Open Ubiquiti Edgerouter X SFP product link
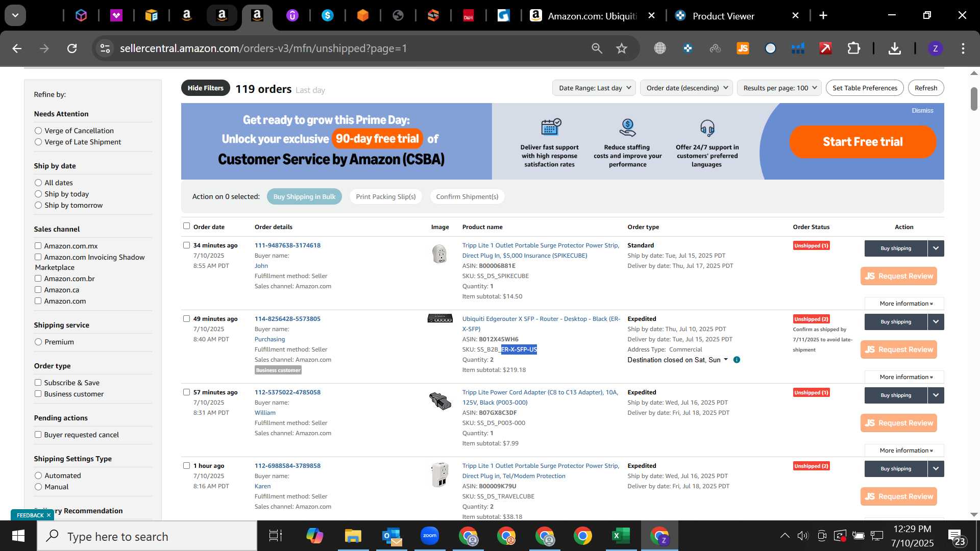This screenshot has width=980, height=551. pyautogui.click(x=541, y=323)
